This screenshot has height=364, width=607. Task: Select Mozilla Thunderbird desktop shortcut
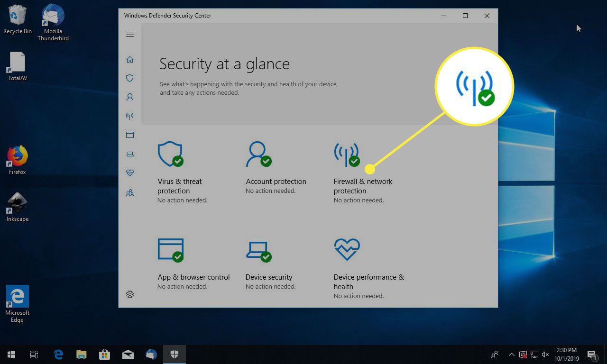(53, 23)
